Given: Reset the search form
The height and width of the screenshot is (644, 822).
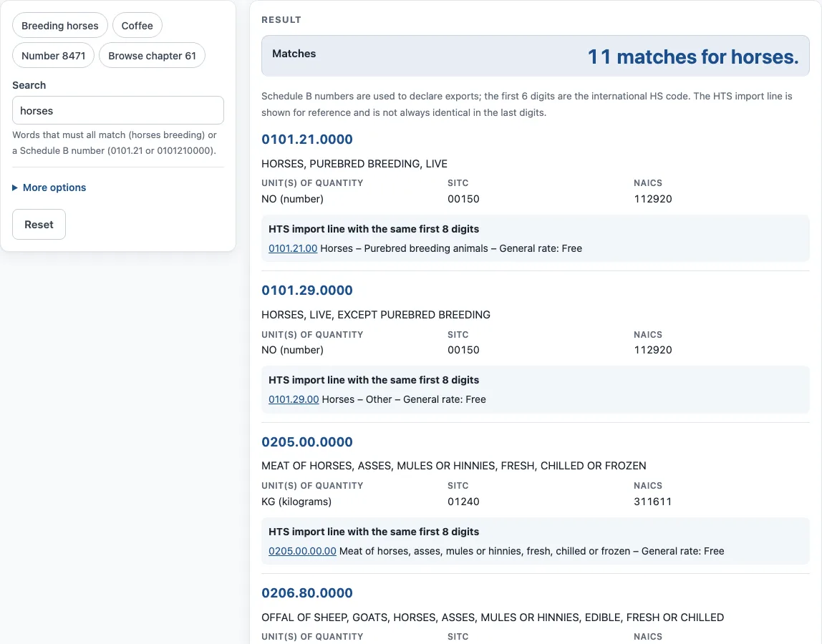Looking at the screenshot, I should 39,224.
